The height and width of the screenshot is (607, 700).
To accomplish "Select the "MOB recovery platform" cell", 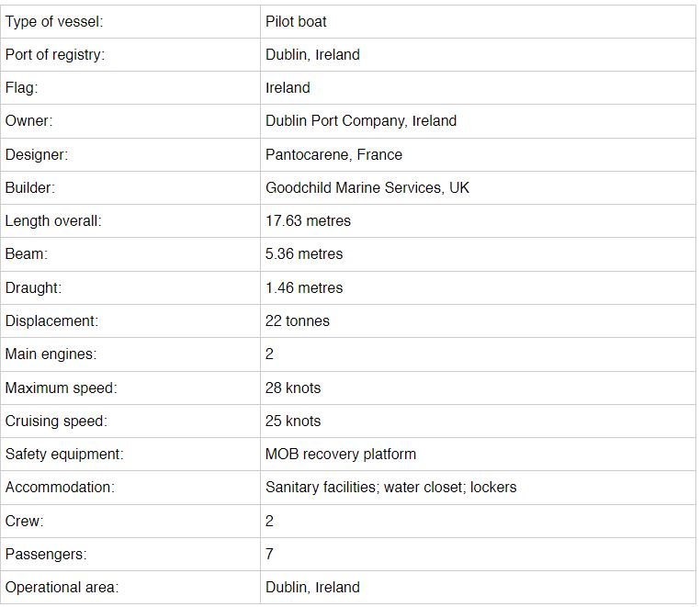I will coord(340,454).
